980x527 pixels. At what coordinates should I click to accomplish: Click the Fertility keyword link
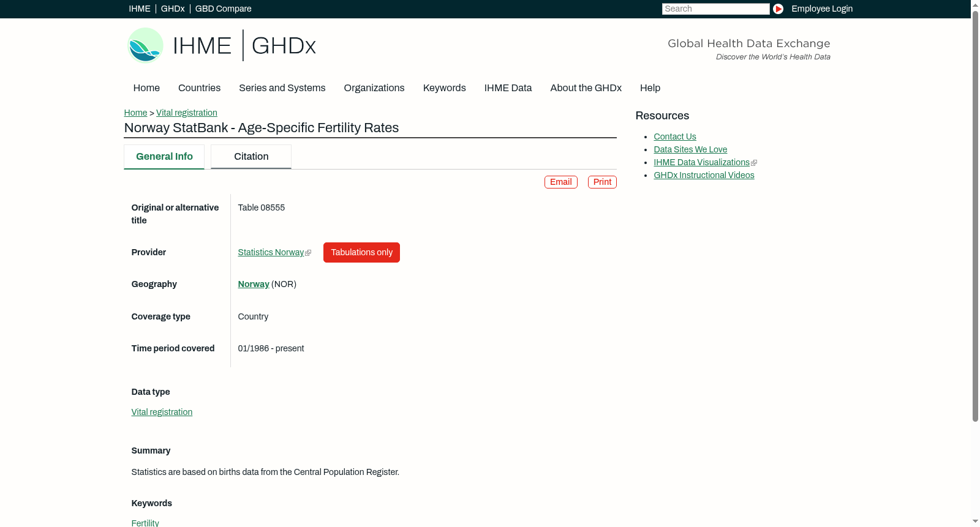pos(145,523)
